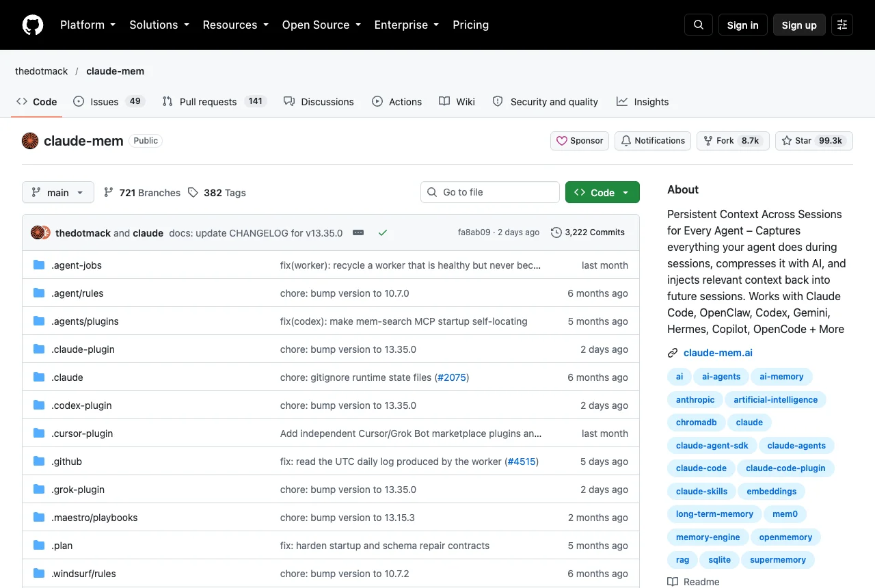Switch to the Issues tab
The width and height of the screenshot is (875, 588).
click(108, 102)
